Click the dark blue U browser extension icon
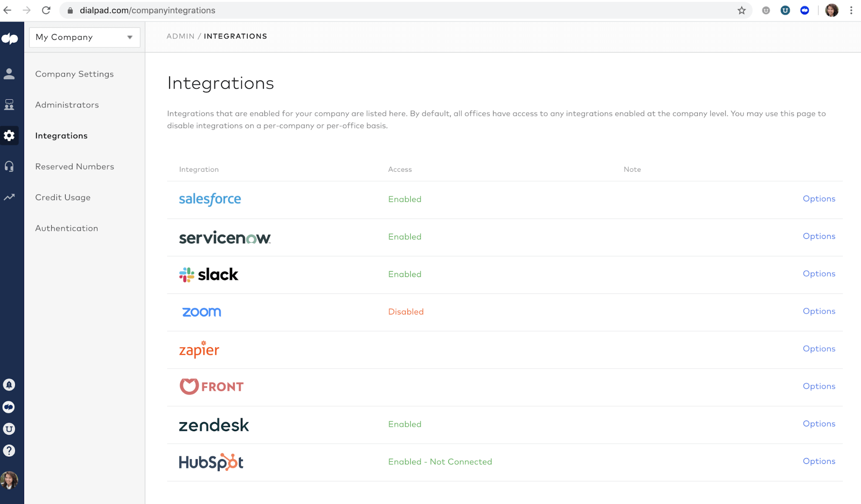 785,10
